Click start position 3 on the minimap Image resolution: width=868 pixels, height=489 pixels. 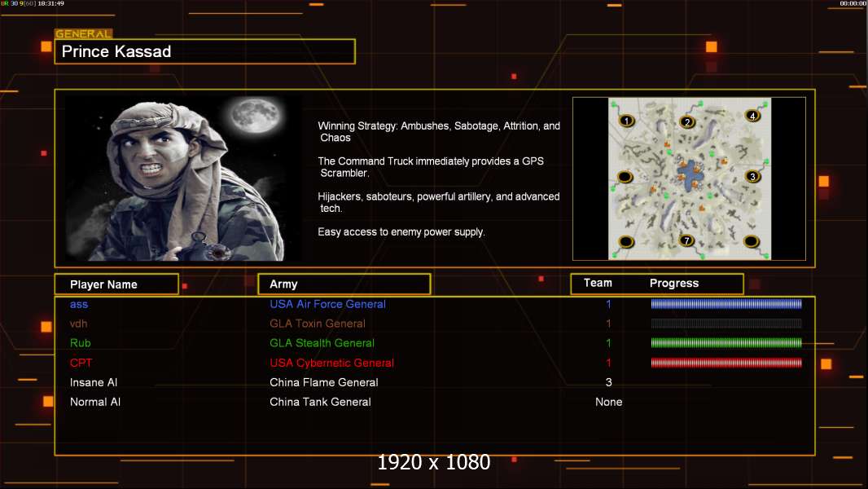(x=752, y=176)
